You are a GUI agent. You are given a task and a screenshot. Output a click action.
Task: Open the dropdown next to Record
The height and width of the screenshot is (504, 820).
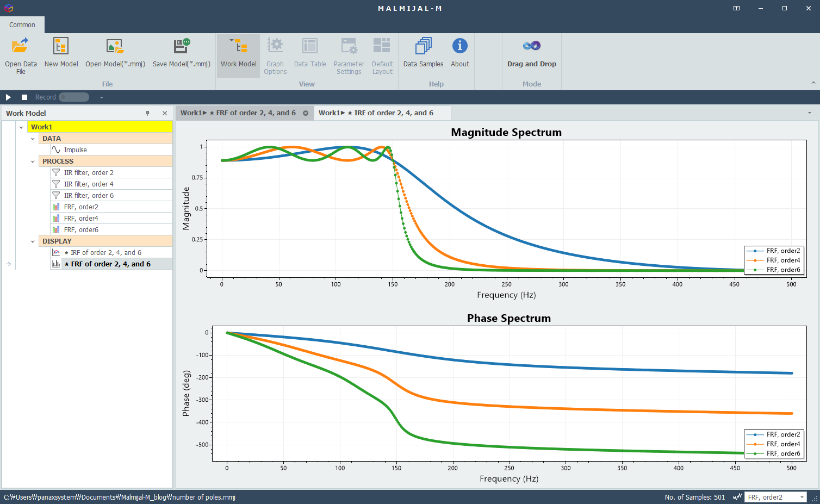pyautogui.click(x=101, y=97)
